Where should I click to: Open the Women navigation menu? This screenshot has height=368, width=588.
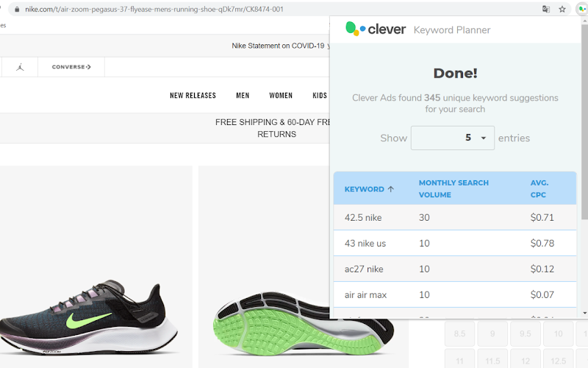(281, 96)
